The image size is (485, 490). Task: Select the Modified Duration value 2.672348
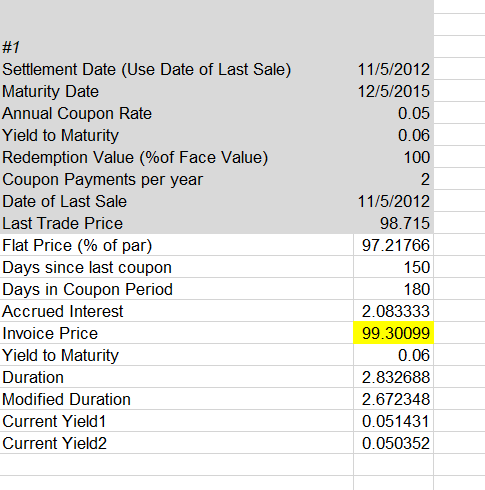pos(393,399)
